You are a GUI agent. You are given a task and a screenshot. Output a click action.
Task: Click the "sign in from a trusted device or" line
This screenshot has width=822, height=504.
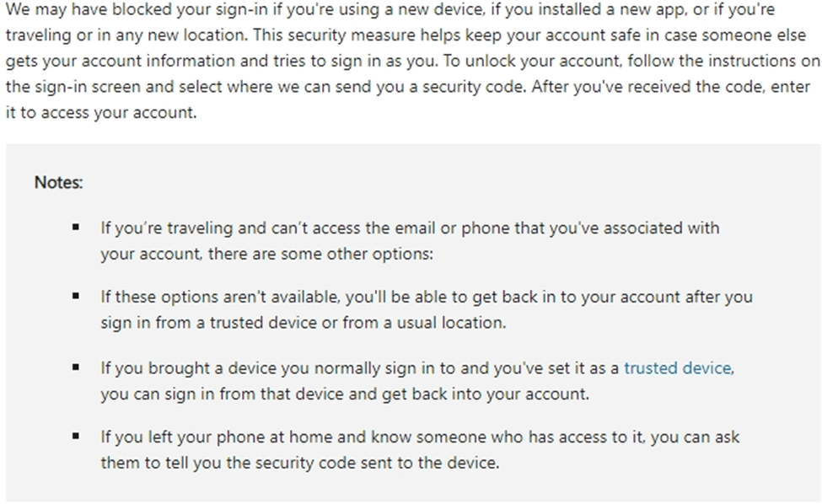303,323
